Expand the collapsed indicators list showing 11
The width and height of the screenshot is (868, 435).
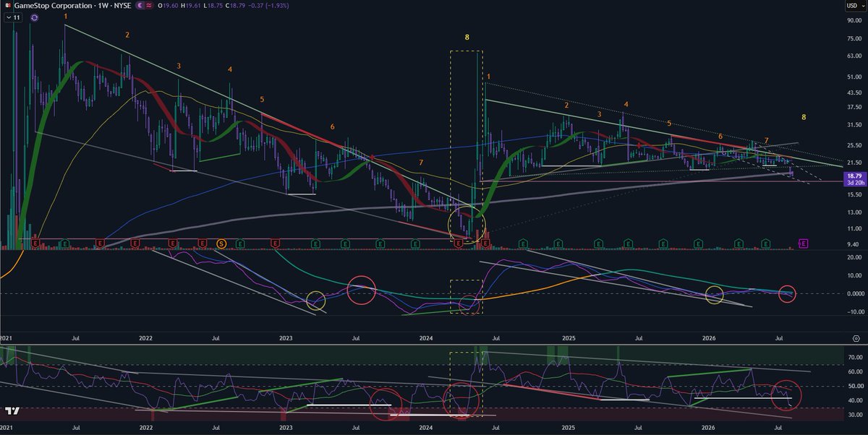pos(14,19)
